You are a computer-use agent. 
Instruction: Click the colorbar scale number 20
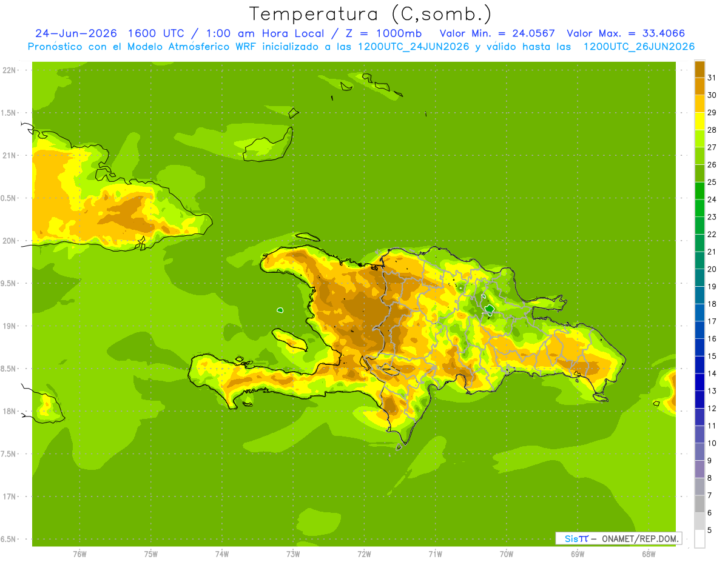click(x=712, y=269)
